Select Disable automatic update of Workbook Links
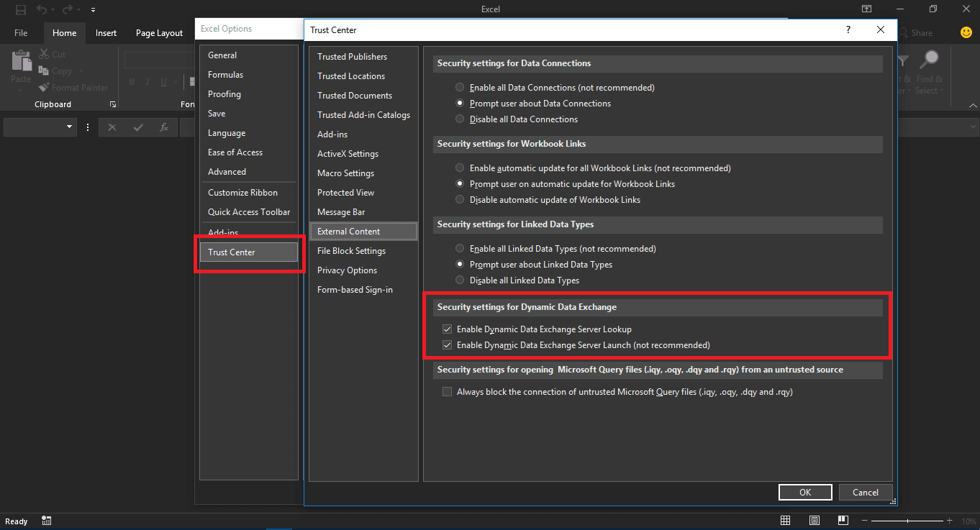Image resolution: width=980 pixels, height=530 pixels. coord(460,200)
